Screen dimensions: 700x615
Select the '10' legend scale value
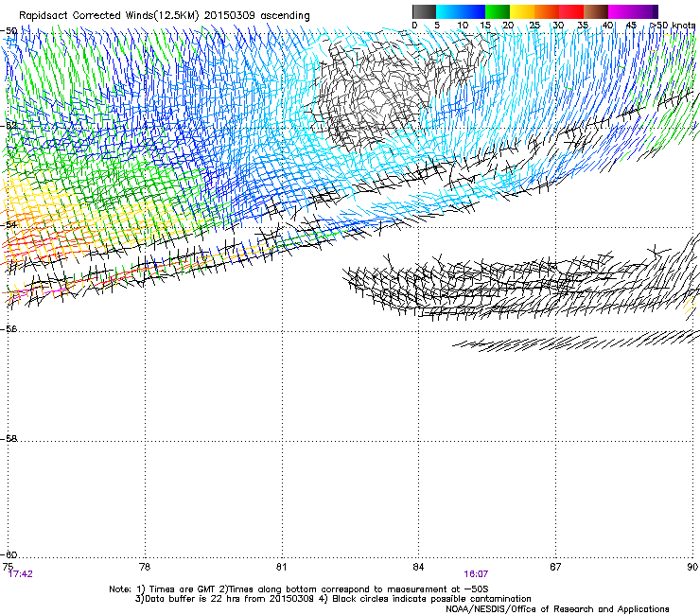click(x=463, y=26)
